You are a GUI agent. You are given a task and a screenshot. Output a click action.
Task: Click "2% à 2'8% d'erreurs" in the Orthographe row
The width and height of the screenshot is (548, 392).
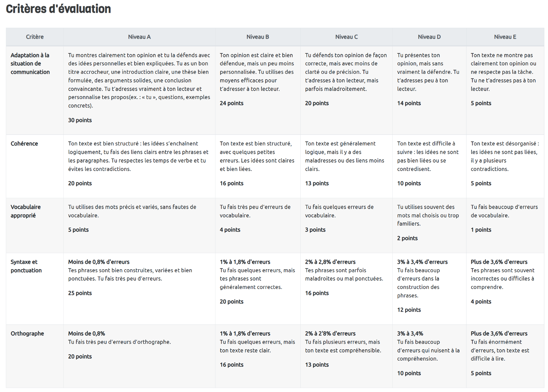click(330, 334)
